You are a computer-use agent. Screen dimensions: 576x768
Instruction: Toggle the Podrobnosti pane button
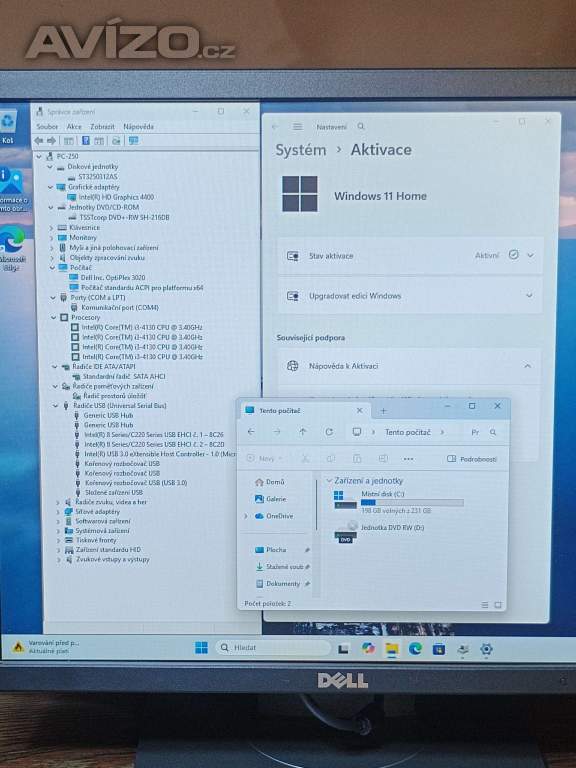point(472,459)
